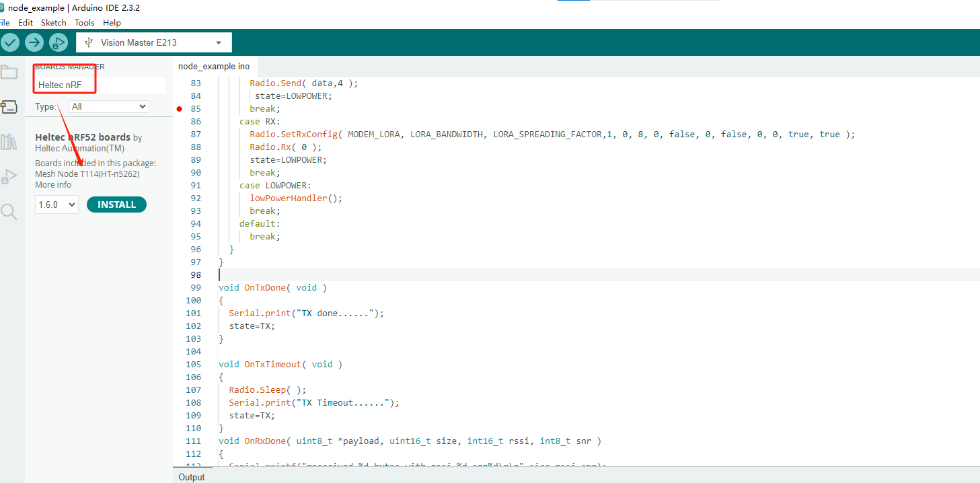Open the Boards Manager sidebar icon
This screenshot has width=980, height=483.
coord(9,107)
